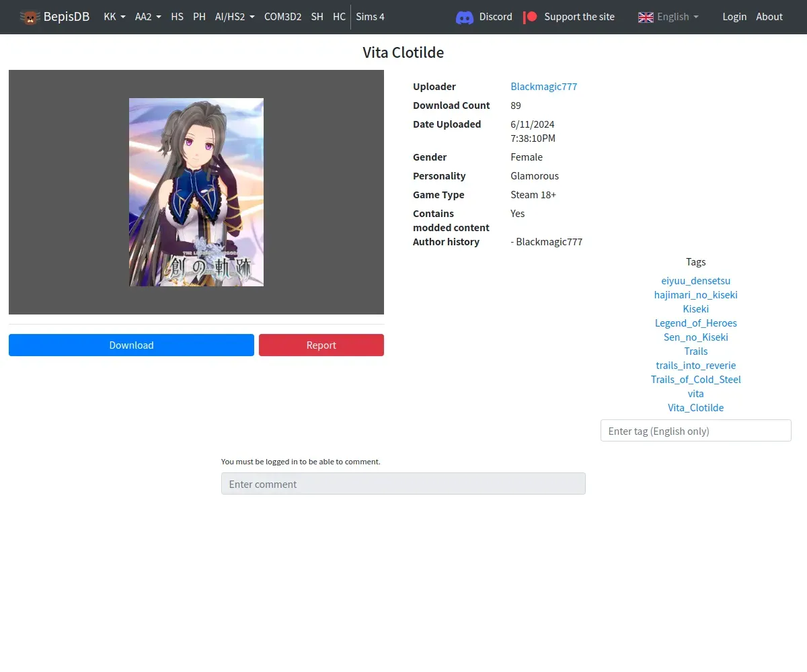Click the author history entry Blackmagic777
The height and width of the screenshot is (672, 807).
pyautogui.click(x=547, y=242)
